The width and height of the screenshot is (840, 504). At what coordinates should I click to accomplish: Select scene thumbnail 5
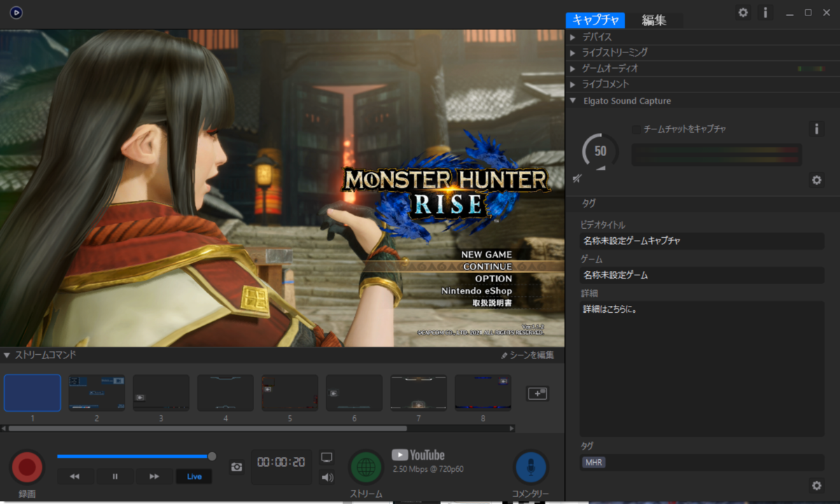(290, 393)
